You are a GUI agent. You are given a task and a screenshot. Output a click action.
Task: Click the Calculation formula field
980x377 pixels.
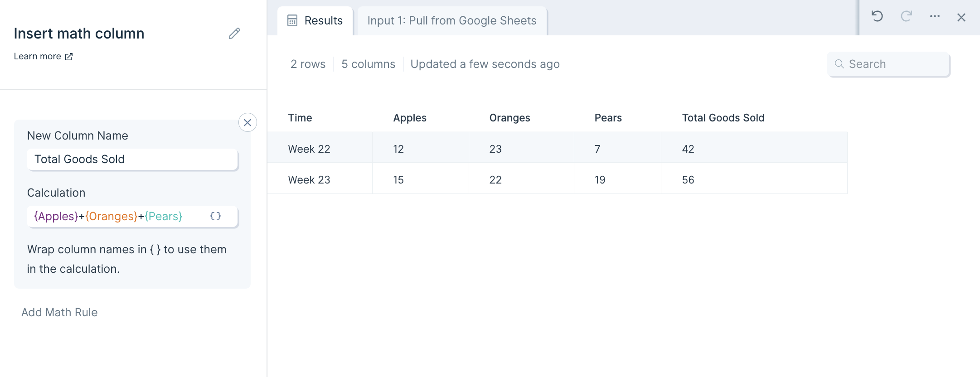pos(132,217)
